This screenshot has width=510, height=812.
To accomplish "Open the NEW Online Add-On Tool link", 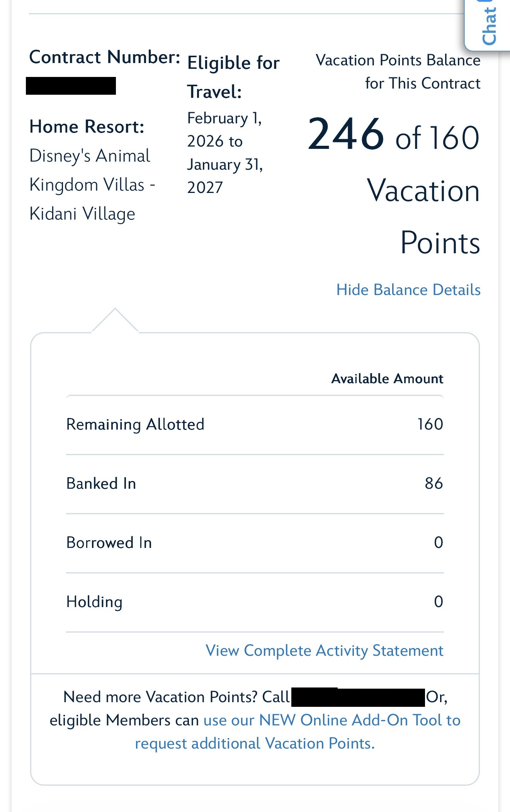I will (x=331, y=721).
